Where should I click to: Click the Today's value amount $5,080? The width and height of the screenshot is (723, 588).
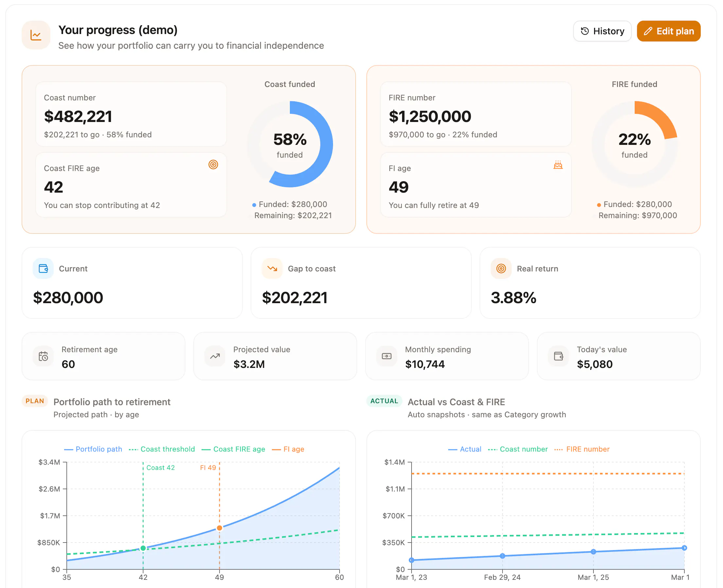pos(595,364)
